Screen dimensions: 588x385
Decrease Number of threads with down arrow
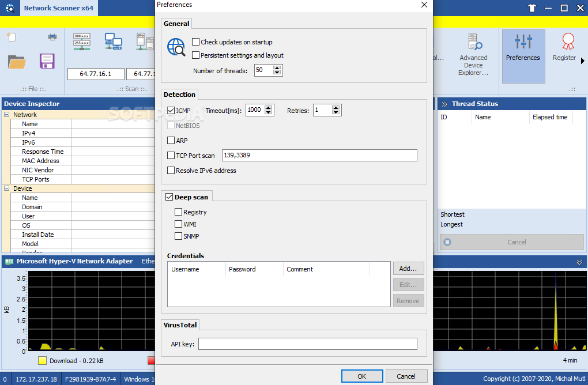[277, 73]
